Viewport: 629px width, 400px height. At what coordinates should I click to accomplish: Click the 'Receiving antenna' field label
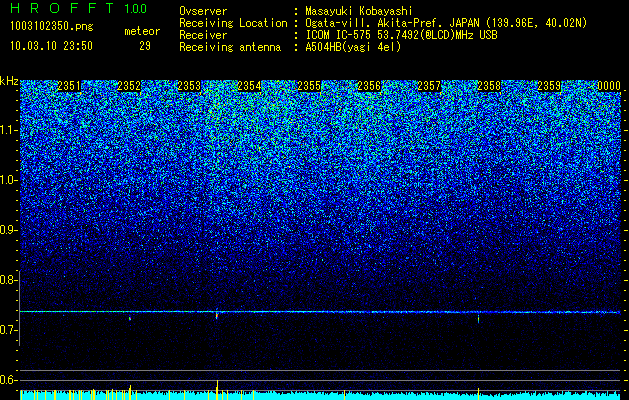230,47
